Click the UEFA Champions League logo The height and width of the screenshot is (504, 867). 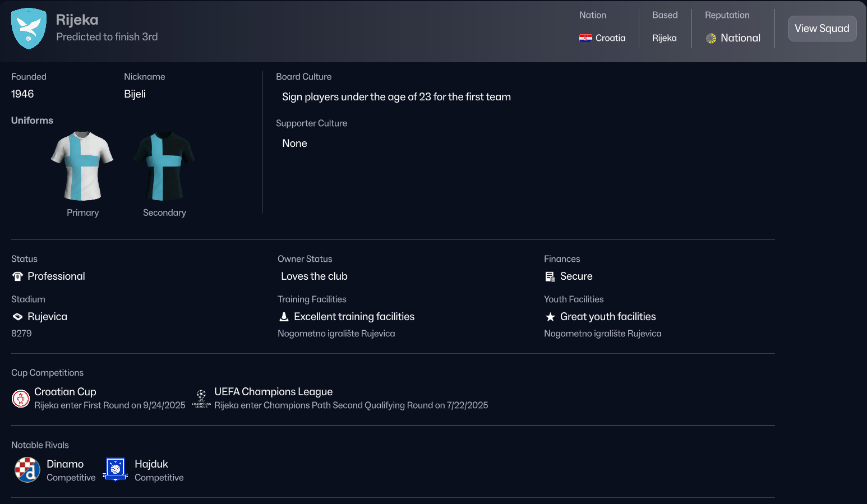(x=201, y=399)
